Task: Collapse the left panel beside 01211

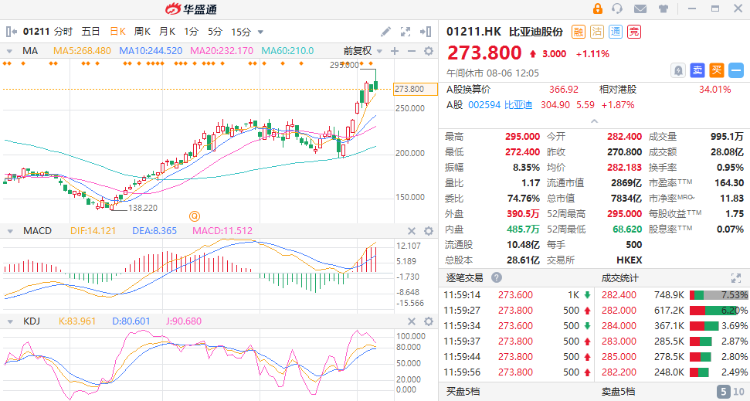Action: pos(11,32)
